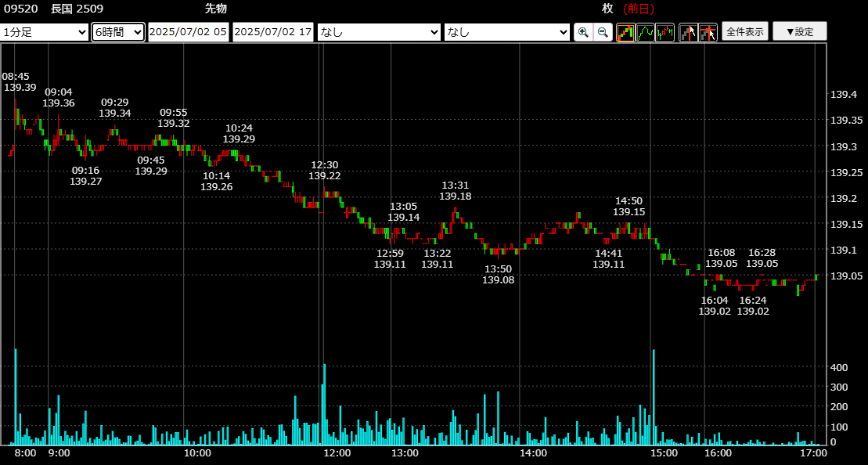Click the 400 volume axis label
The height and width of the screenshot is (465, 868).
coord(838,367)
